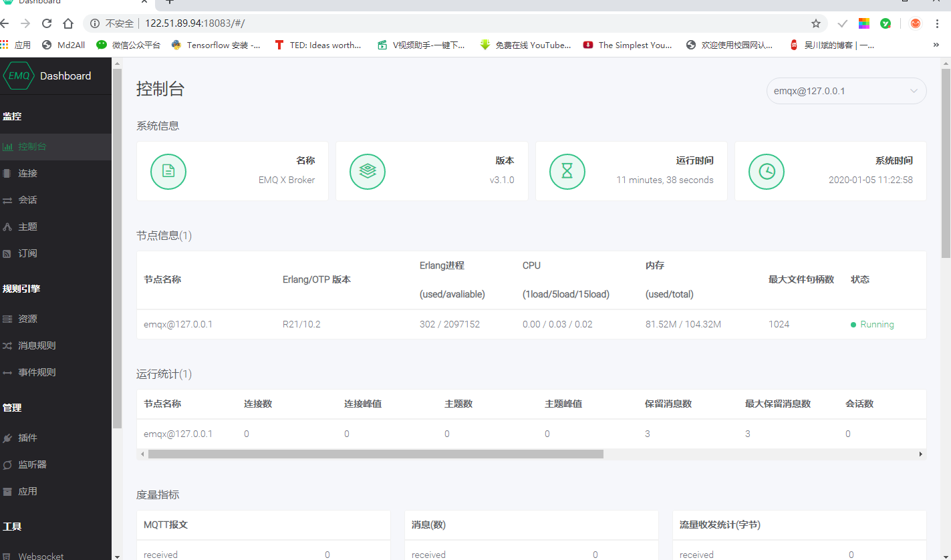Click the 消息规则 shuffle icon
Viewport: 951px width, 560px height.
pyautogui.click(x=7, y=345)
